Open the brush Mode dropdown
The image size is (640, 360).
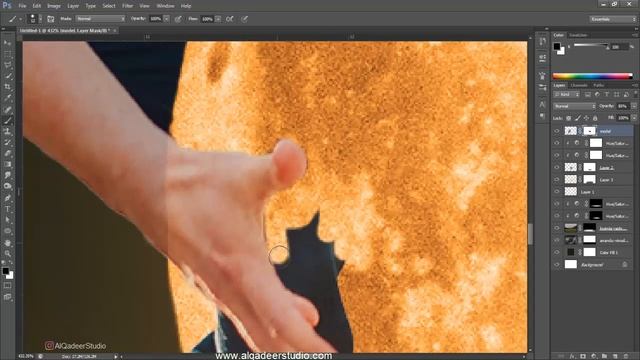[100, 19]
